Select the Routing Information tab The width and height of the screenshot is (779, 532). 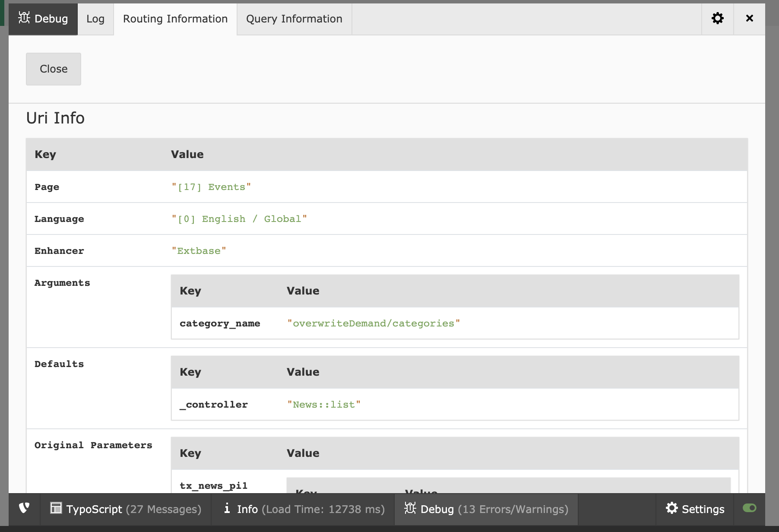175,19
